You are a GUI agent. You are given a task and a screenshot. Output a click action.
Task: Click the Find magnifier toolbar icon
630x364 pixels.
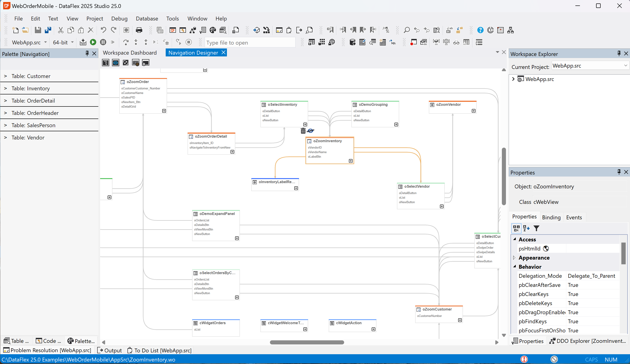tap(407, 30)
